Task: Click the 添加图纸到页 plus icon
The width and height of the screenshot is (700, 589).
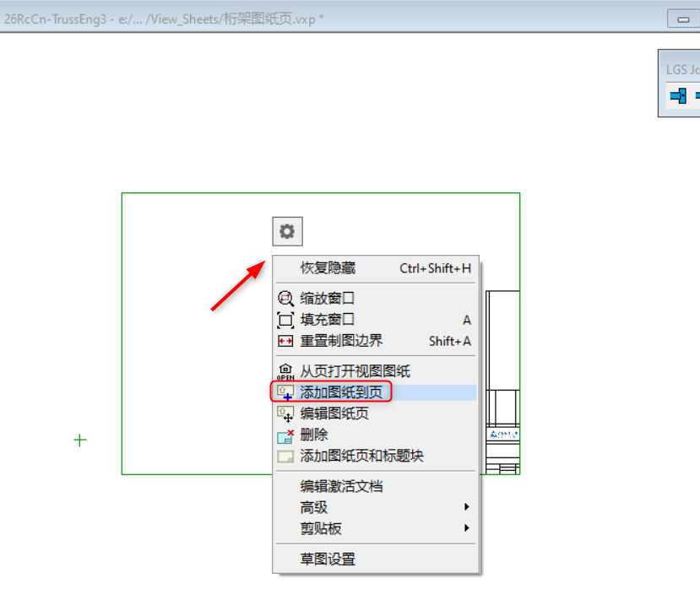Action: [285, 392]
